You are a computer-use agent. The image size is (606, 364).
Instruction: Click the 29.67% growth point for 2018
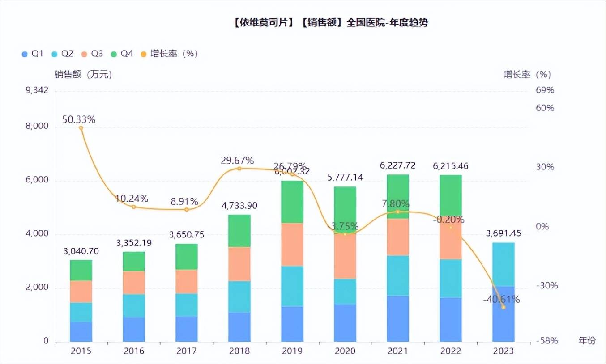coord(239,169)
